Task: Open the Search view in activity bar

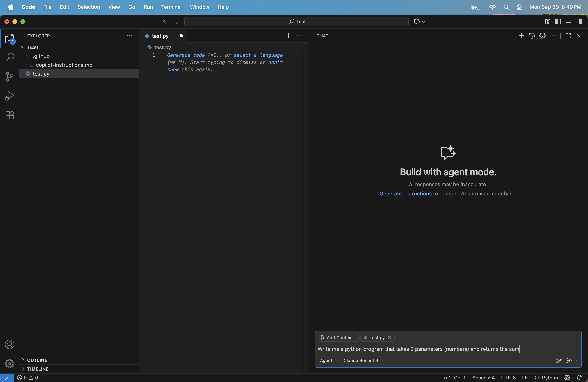Action: point(10,57)
